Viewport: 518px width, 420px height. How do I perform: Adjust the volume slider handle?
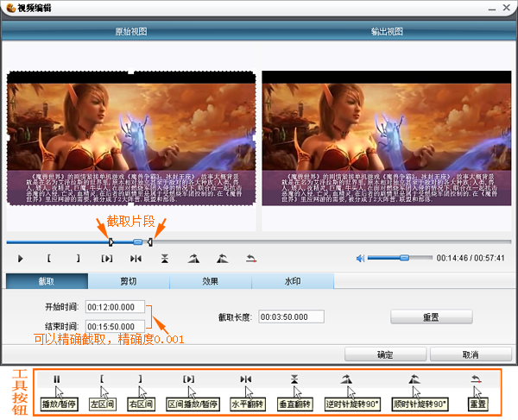404,258
